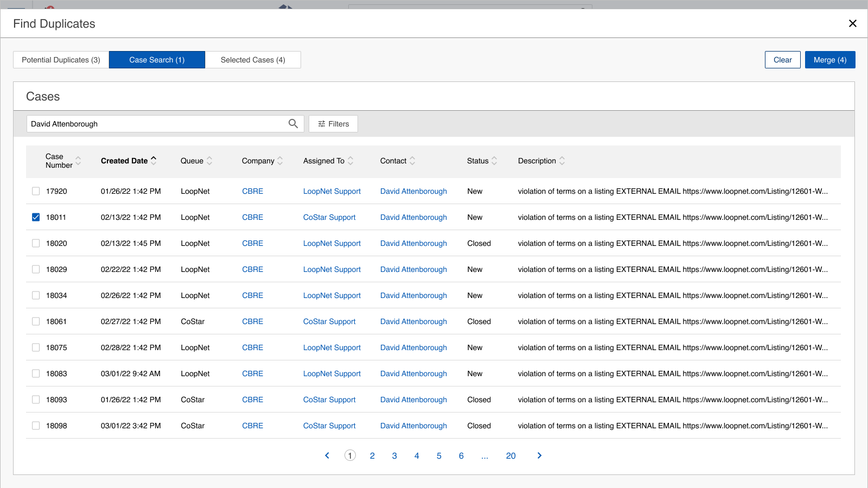This screenshot has width=868, height=488.
Task: Sort by Contact column
Action: pos(412,161)
